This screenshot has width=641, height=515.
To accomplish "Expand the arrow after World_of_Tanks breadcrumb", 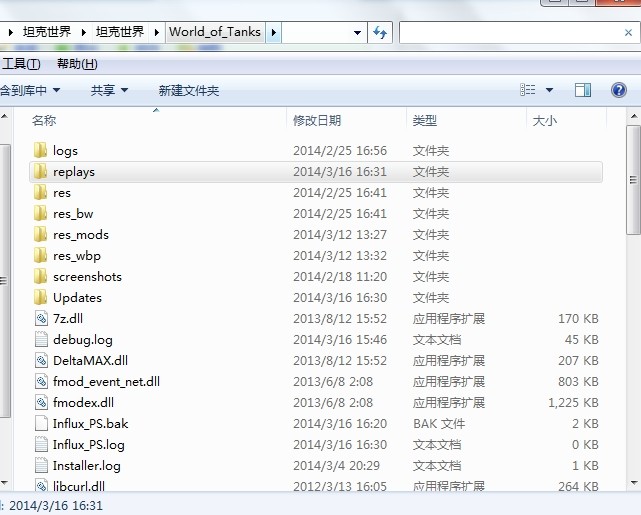I will 274,32.
